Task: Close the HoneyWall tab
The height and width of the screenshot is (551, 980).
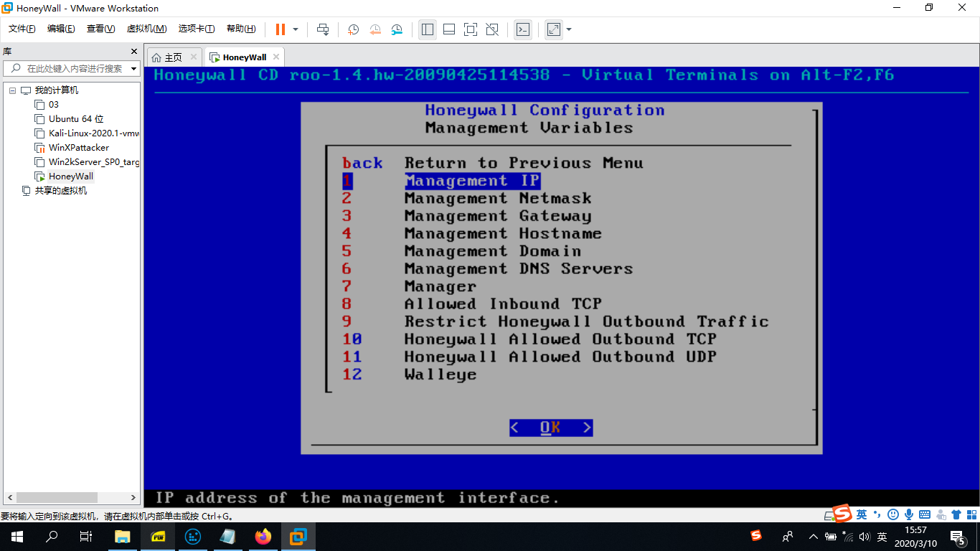Action: 276,57
